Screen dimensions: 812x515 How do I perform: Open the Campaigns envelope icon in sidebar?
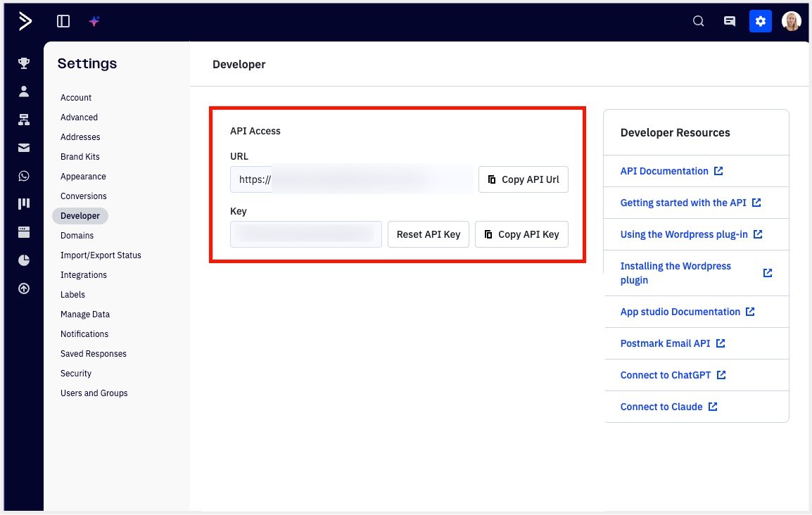24,148
